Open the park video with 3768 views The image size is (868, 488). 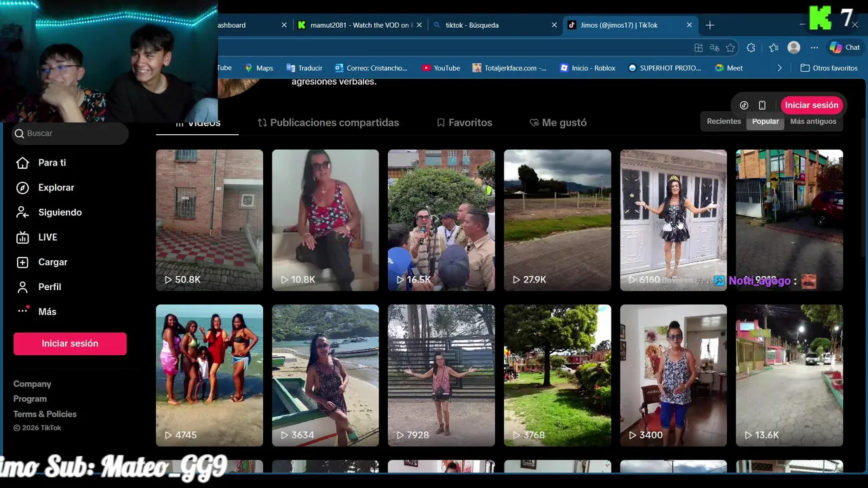557,375
